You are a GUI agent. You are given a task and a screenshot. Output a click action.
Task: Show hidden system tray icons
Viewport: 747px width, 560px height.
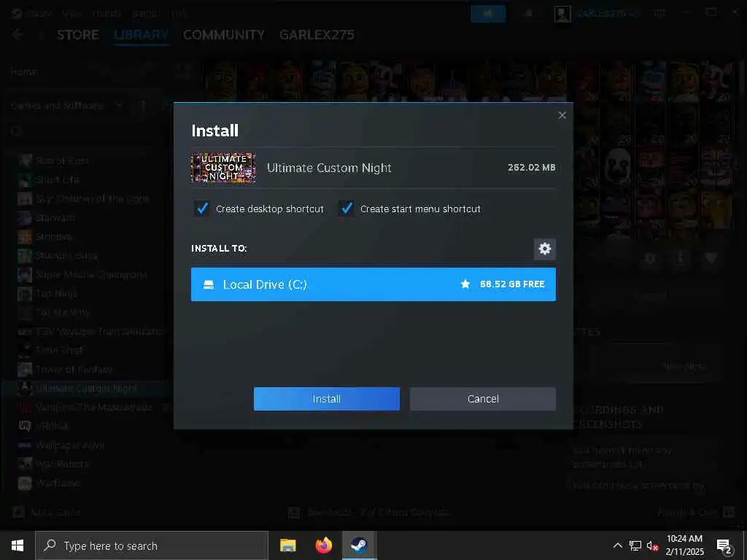pos(617,545)
